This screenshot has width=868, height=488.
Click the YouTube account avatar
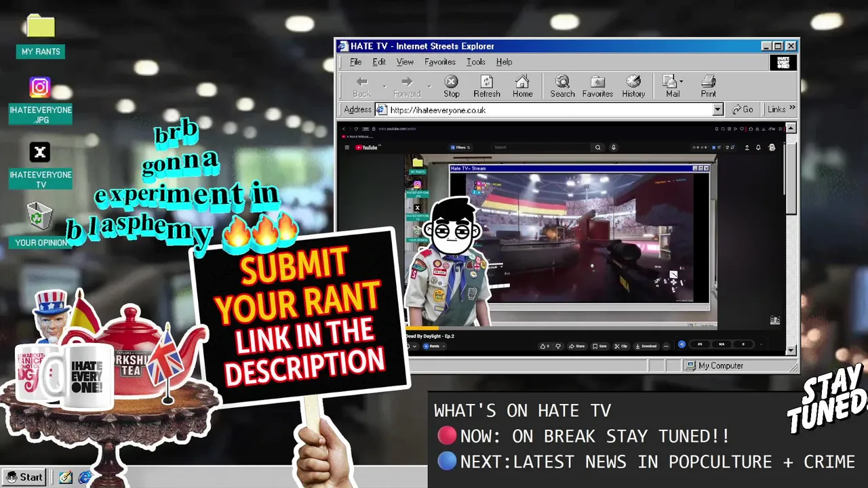770,147
